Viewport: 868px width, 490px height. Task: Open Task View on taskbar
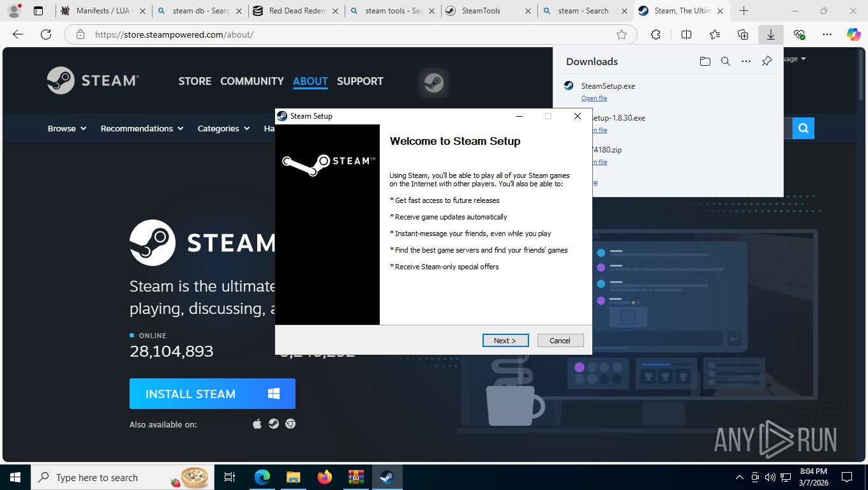coord(230,477)
